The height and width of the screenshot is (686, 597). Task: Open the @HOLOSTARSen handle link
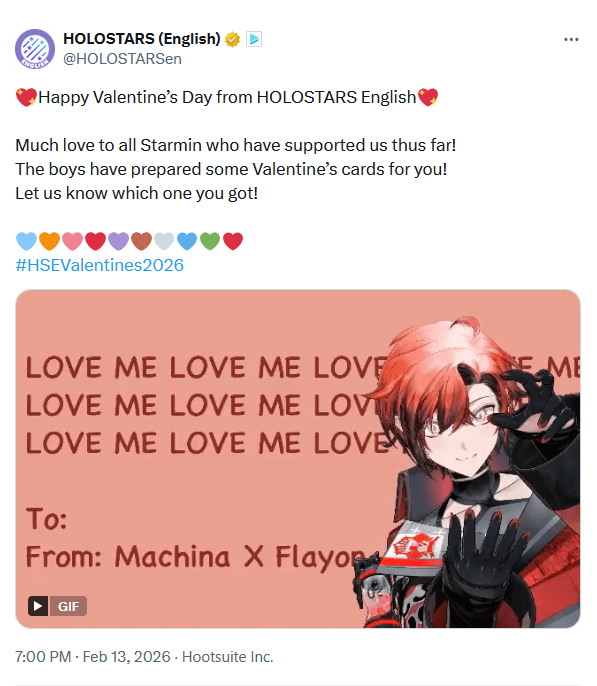[122, 59]
